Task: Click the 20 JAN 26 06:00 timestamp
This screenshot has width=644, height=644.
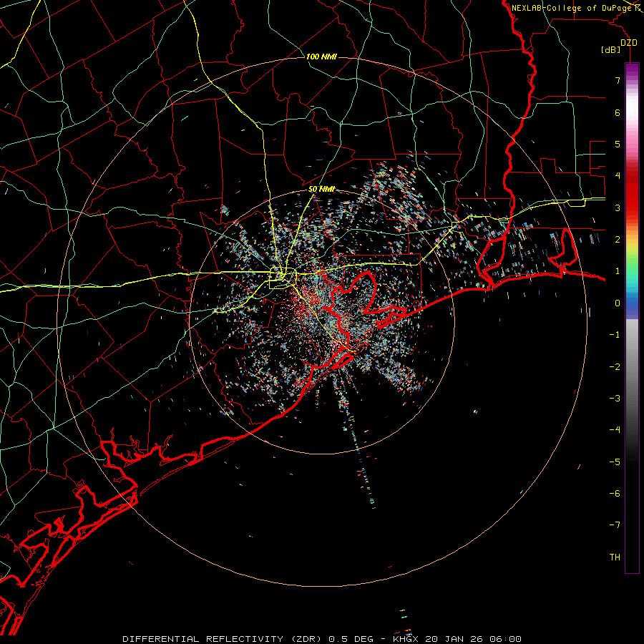Action: tap(474, 639)
